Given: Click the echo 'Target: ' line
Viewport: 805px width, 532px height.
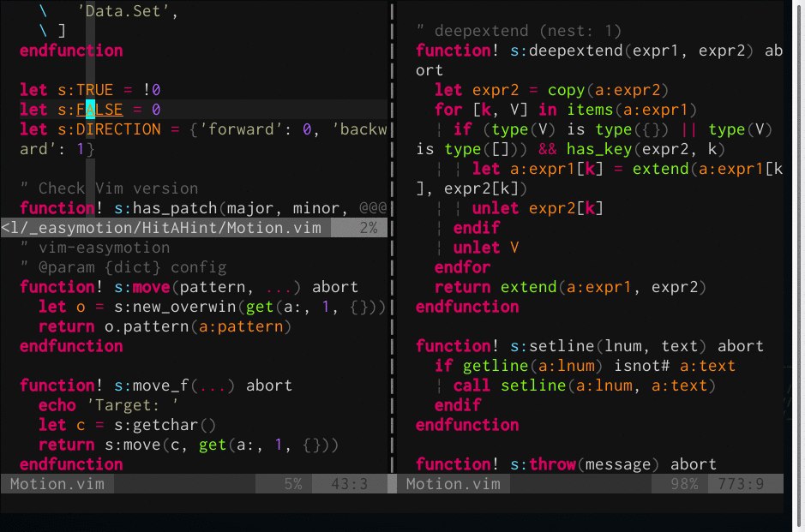Looking at the screenshot, I should (x=108, y=405).
